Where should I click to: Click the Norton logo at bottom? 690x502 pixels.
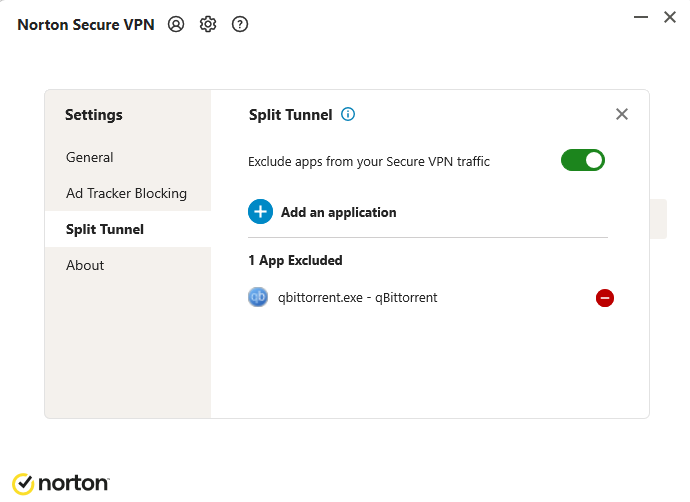point(61,484)
